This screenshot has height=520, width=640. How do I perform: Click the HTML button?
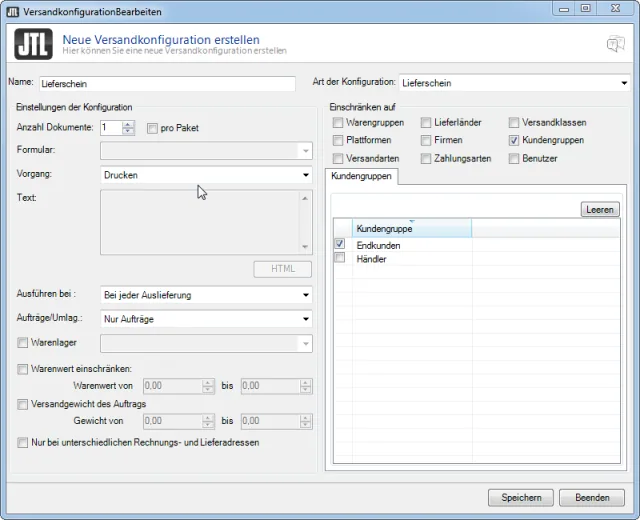pos(282,269)
